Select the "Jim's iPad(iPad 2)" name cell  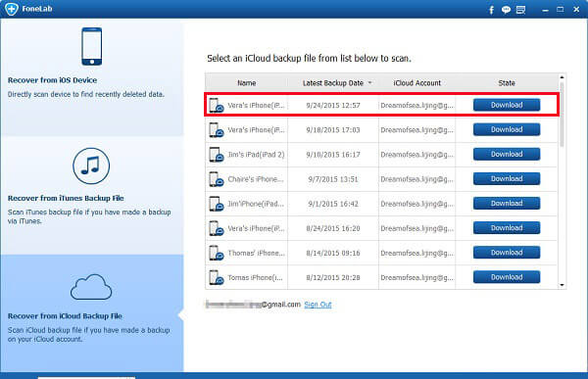click(256, 155)
